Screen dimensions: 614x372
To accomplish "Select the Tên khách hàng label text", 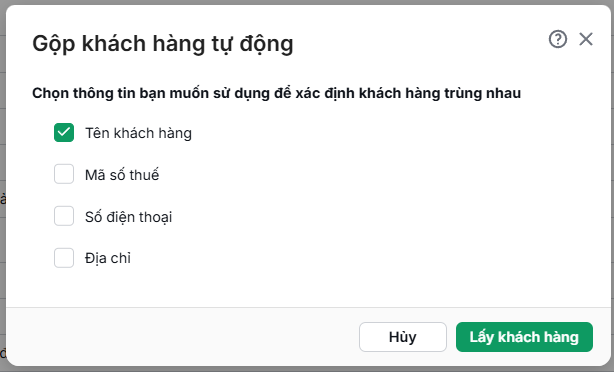I will 138,133.
